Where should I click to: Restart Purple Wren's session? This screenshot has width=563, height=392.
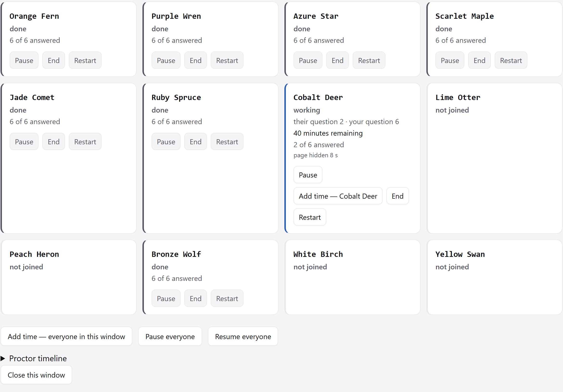[227, 60]
